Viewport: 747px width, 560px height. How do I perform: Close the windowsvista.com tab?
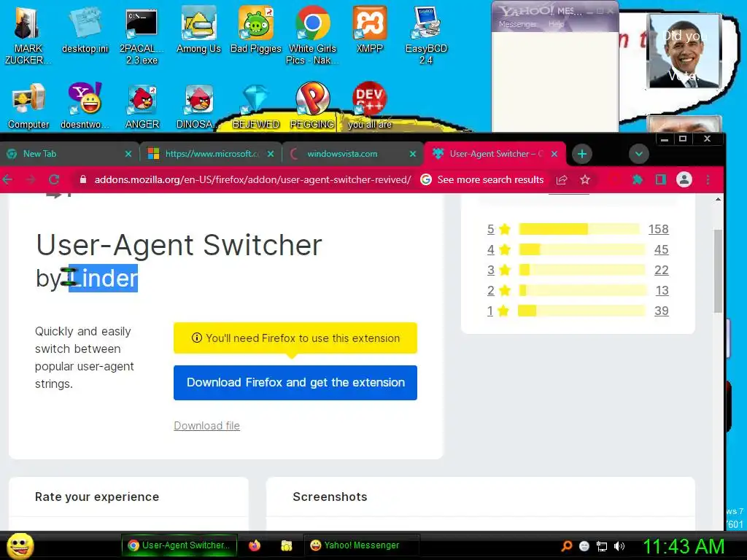point(413,154)
